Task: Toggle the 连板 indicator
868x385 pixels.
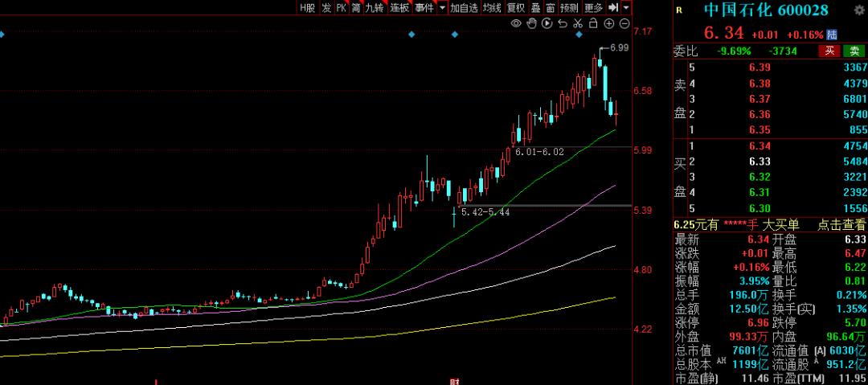Action: tap(399, 8)
